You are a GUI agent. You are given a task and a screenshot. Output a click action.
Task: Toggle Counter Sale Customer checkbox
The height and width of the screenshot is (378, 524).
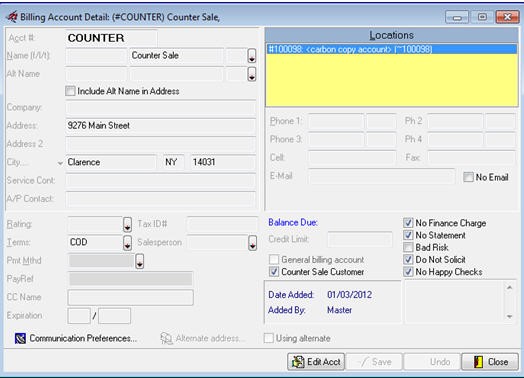(x=274, y=272)
